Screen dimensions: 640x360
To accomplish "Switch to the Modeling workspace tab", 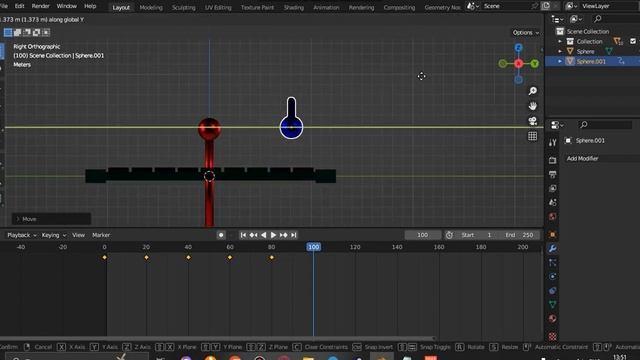I will (x=151, y=7).
